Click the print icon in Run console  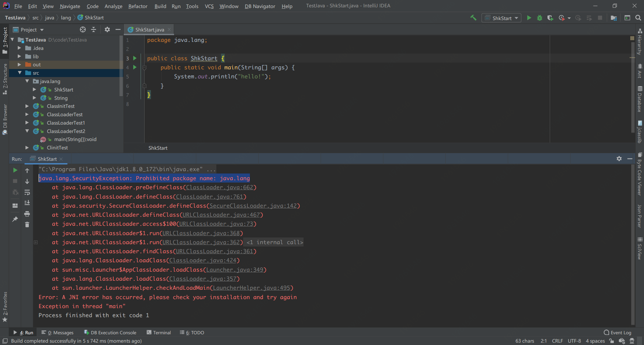click(x=27, y=214)
